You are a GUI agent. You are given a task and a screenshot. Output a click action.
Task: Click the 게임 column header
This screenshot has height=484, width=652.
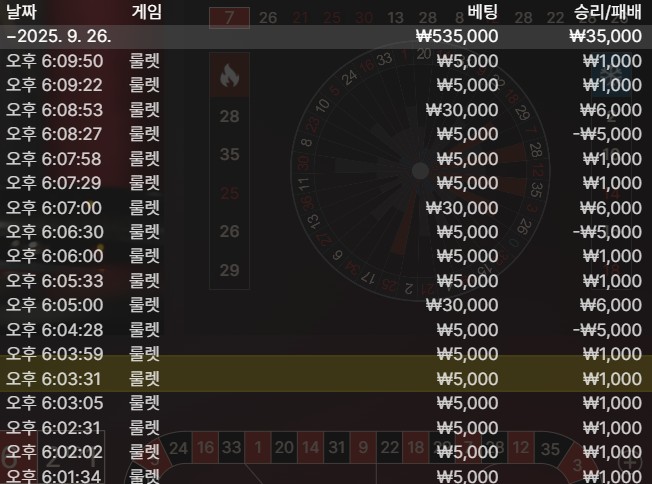(146, 12)
